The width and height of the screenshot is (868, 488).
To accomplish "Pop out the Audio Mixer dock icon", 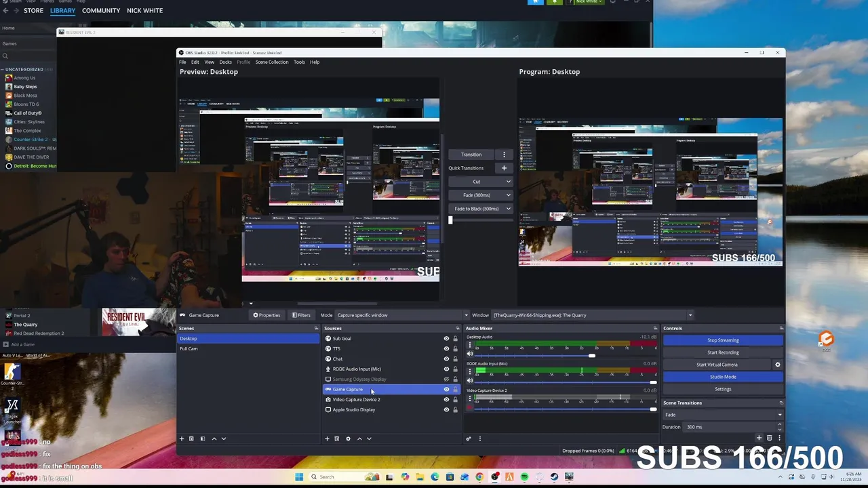I will 655,328.
